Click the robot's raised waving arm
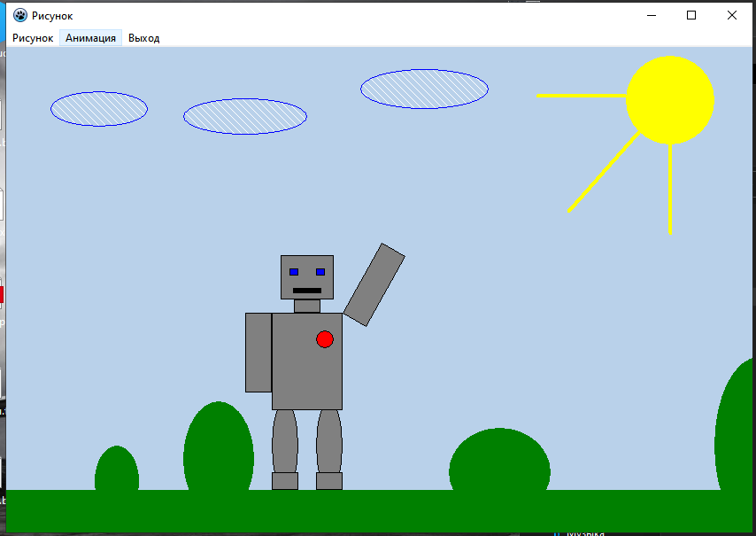The image size is (756, 536). point(374,284)
